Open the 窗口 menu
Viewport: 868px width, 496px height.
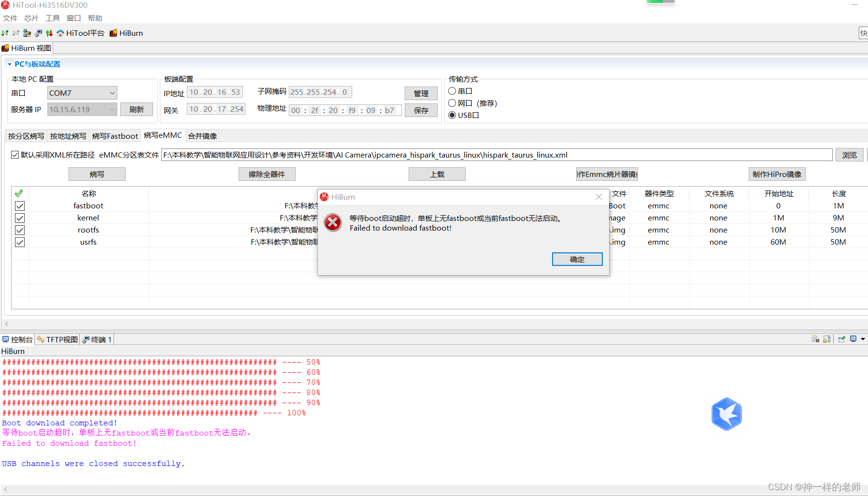click(74, 18)
